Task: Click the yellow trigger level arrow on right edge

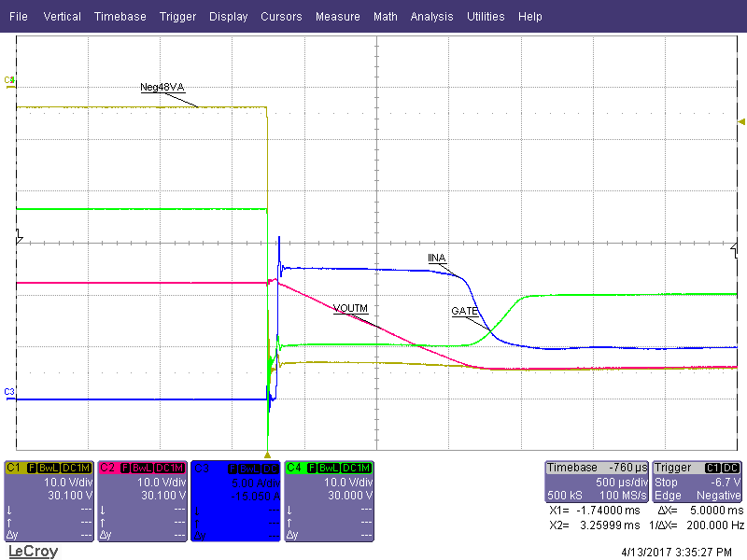Action: [x=741, y=121]
